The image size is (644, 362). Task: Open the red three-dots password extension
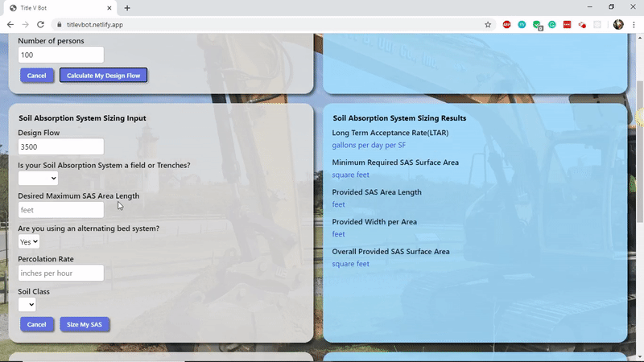pyautogui.click(x=567, y=25)
